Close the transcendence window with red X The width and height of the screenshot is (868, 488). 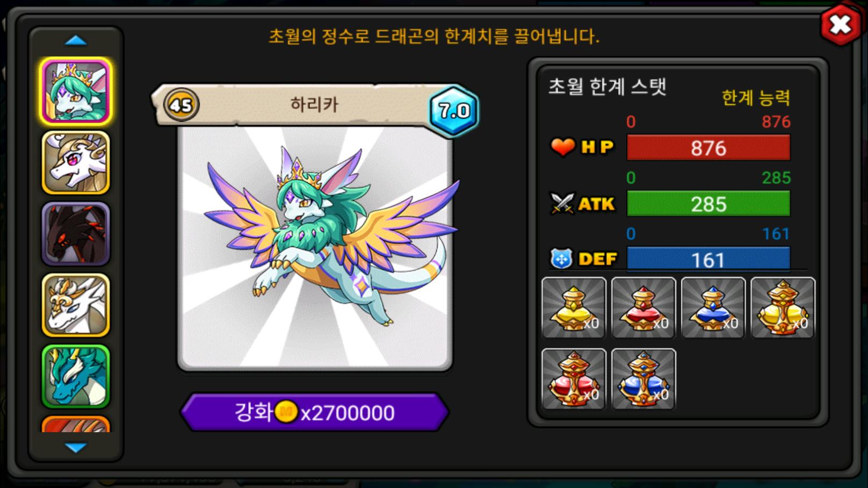(x=841, y=24)
